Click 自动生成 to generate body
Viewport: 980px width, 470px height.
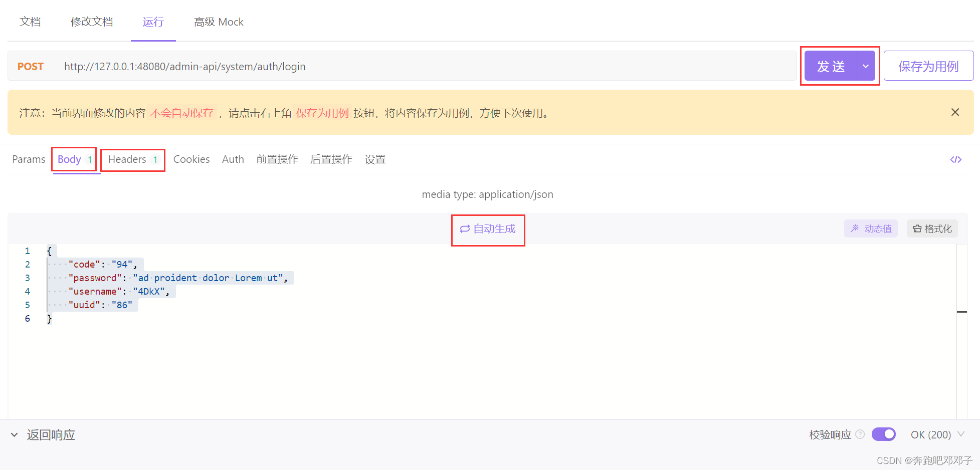coord(488,229)
